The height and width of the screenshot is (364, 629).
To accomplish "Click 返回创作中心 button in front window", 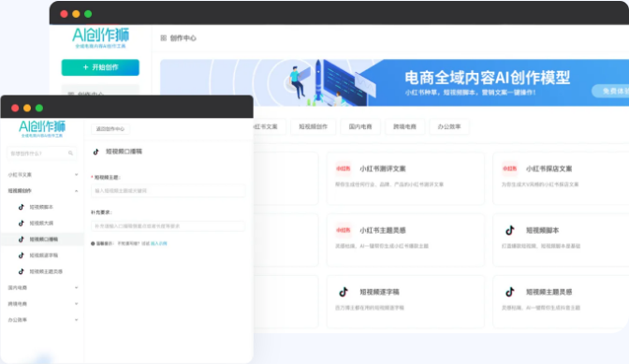I will 110,129.
